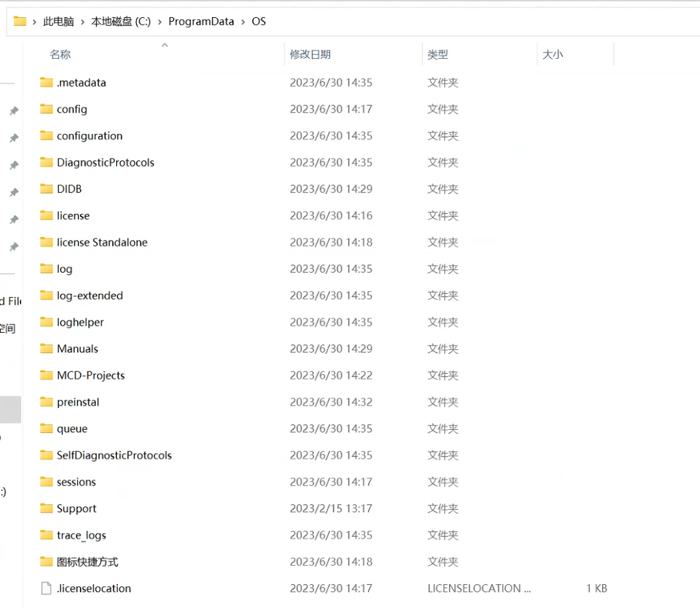Select the 图标快捷方式 folder
Screen dimensions: 700x608
click(87, 562)
